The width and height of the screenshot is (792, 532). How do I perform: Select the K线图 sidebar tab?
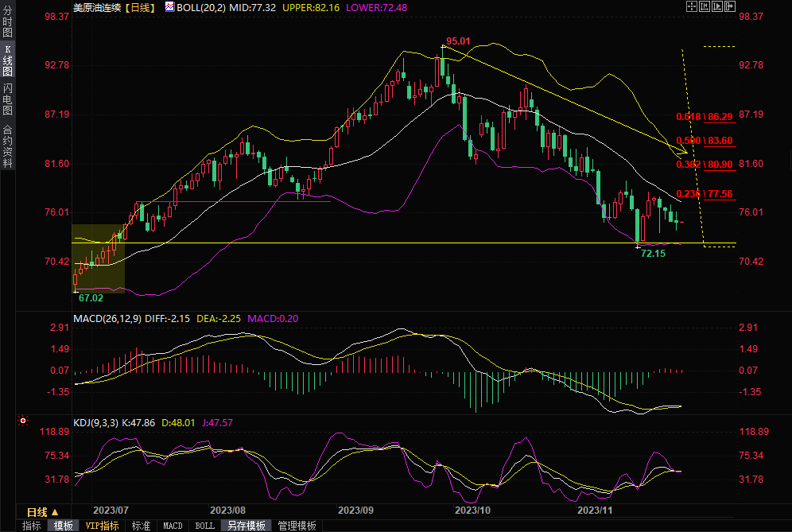click(7, 60)
